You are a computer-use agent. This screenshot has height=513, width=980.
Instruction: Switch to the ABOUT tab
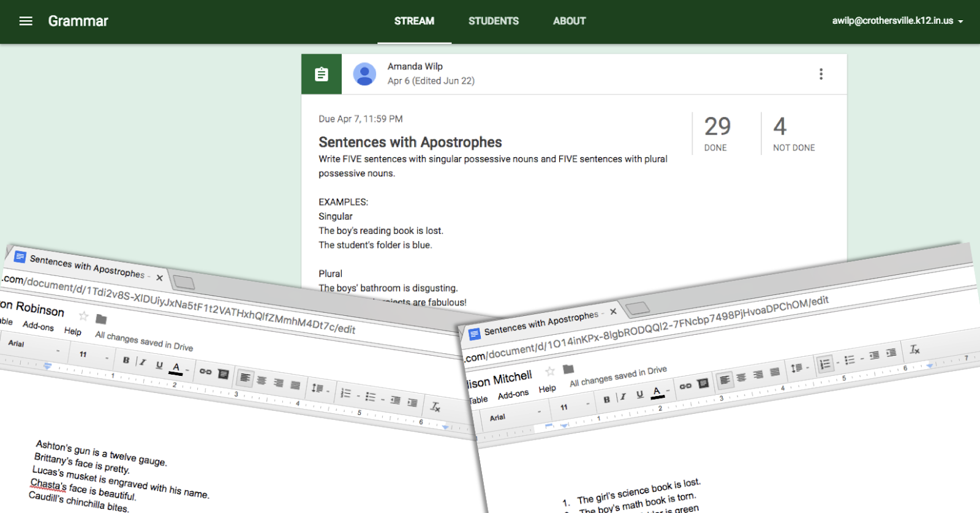click(x=570, y=21)
